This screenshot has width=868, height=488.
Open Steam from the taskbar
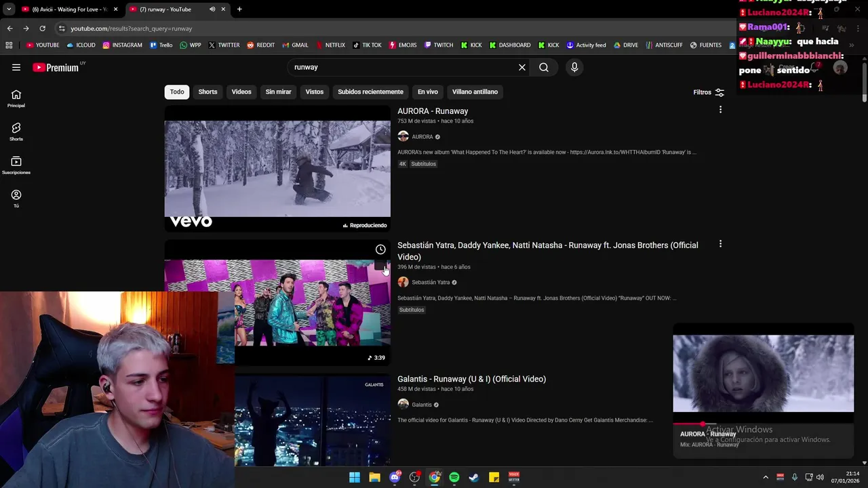[x=474, y=477]
